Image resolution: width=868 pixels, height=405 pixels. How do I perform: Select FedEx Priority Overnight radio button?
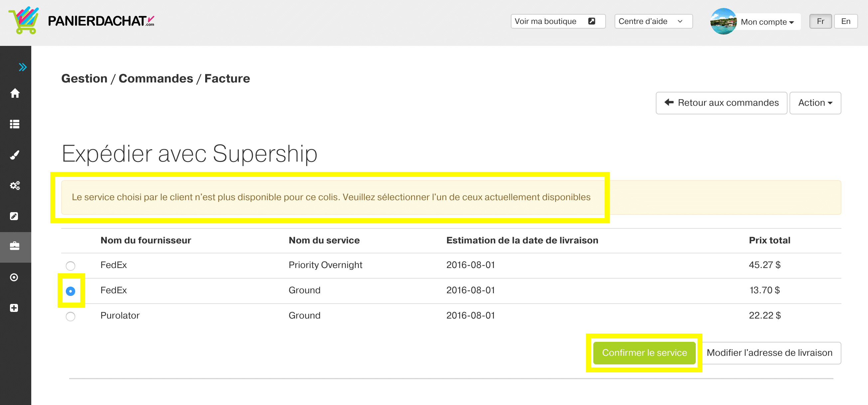tap(71, 266)
